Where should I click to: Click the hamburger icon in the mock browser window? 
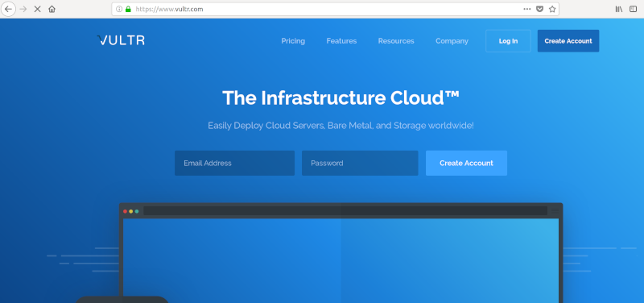click(555, 211)
